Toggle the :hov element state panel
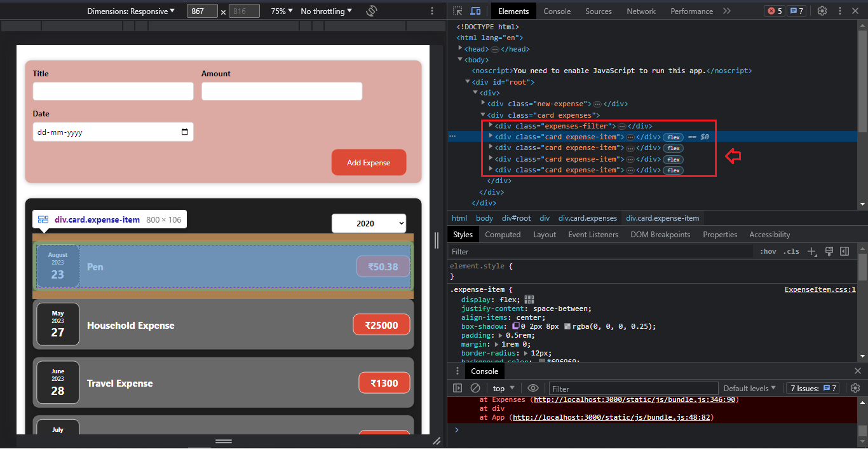This screenshot has width=868, height=449. pos(768,251)
